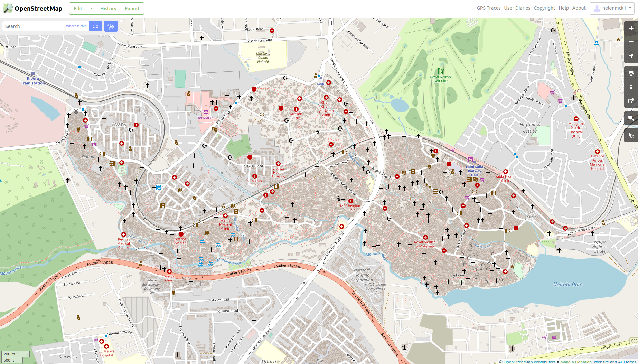Image resolution: width=638 pixels, height=364 pixels.
Task: Click the Edit button
Action: click(x=78, y=8)
